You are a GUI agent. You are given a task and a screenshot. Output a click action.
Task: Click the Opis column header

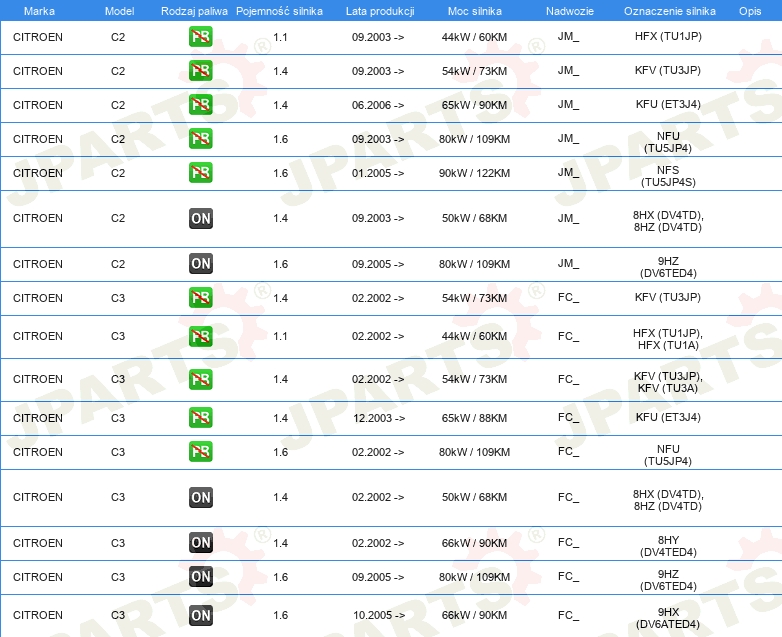click(x=750, y=11)
